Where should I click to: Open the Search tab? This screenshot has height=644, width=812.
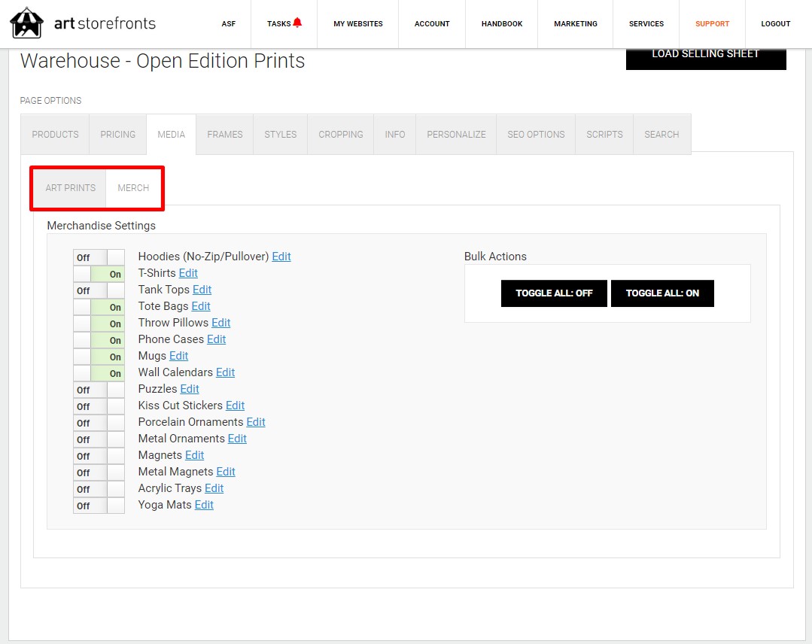tap(661, 135)
